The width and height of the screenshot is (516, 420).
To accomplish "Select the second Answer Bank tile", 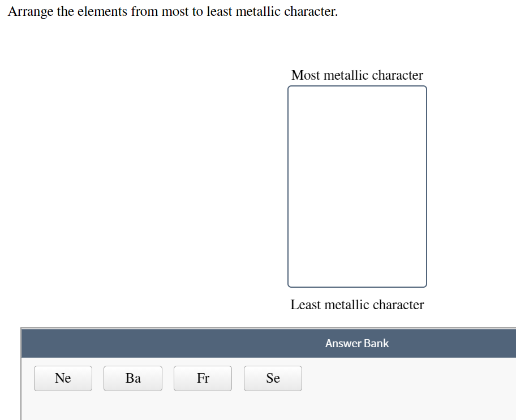I will pos(132,378).
